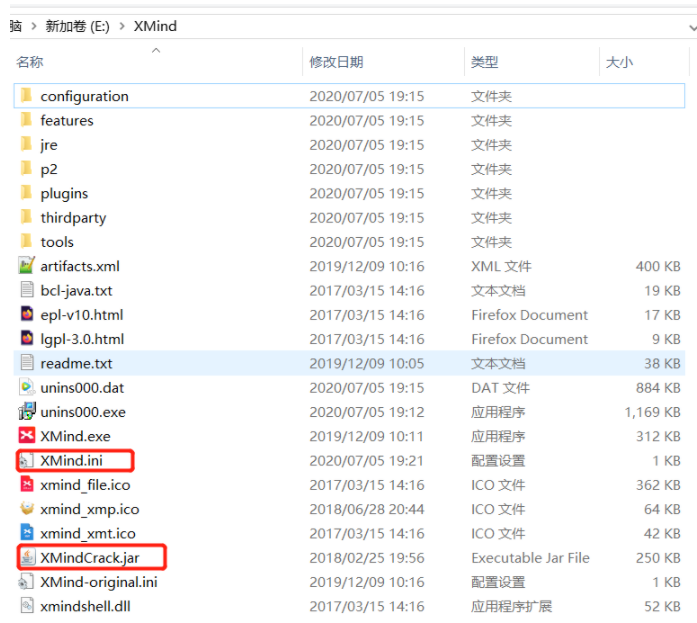Image resolution: width=697 pixels, height=623 pixels.
Task: Select the XMind.ini file name
Action: [72, 460]
